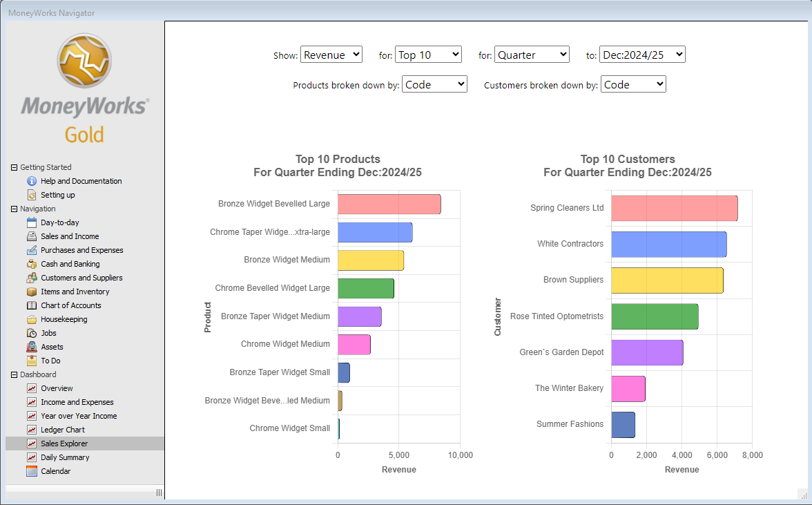Click the Bronze Taper Widget Small bar
812x505 pixels.
(x=344, y=372)
